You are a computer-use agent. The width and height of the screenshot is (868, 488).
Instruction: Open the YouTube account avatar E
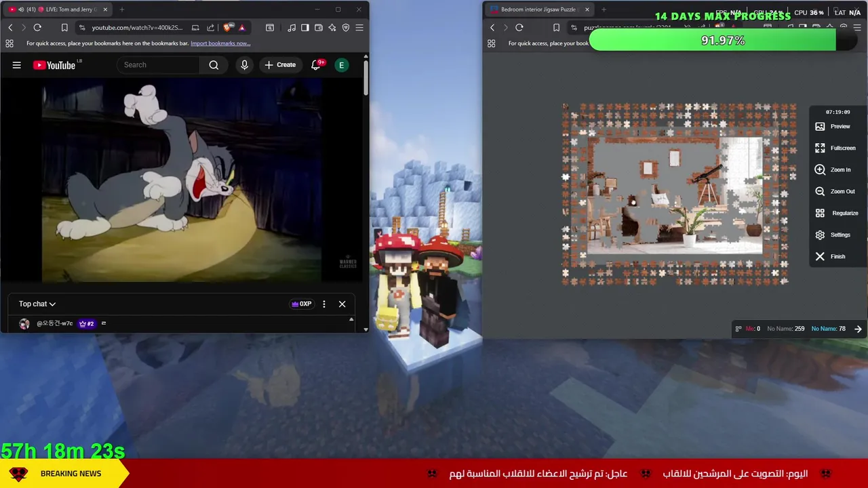pyautogui.click(x=342, y=65)
